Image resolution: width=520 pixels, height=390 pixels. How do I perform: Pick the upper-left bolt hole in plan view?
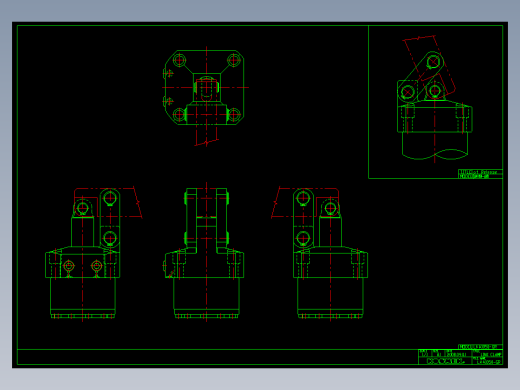click(179, 61)
